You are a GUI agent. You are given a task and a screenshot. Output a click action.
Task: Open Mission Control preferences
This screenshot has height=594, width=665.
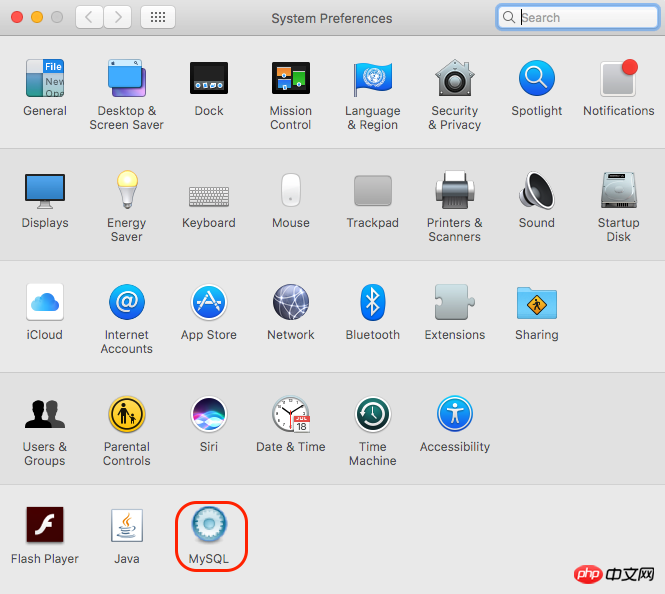pyautogui.click(x=290, y=79)
